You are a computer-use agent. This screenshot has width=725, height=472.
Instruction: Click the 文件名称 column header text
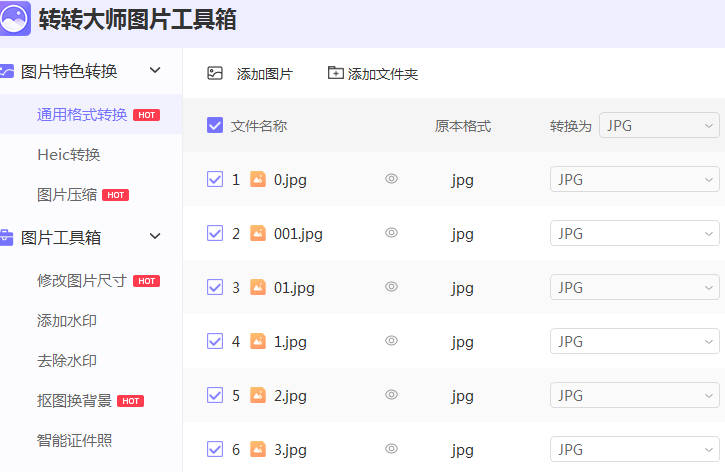259,126
